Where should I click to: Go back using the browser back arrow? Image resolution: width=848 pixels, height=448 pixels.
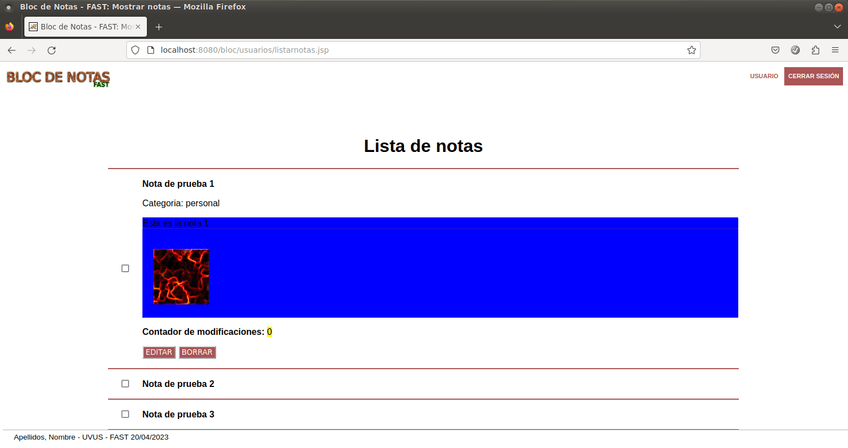(11, 50)
